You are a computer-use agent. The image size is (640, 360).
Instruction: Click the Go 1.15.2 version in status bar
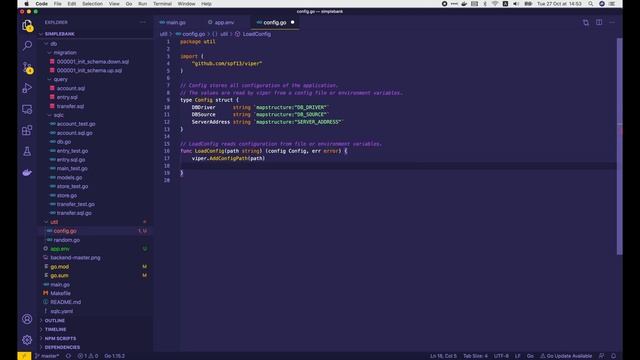coord(115,356)
